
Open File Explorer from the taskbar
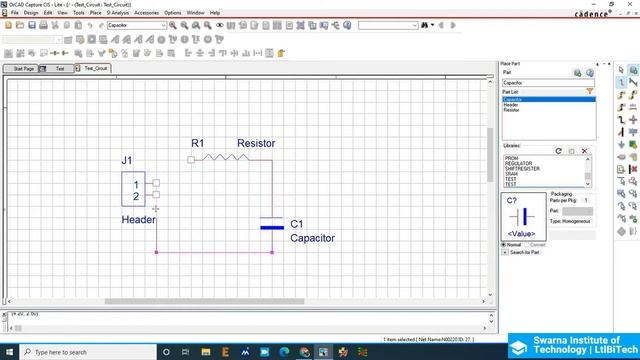point(206,352)
